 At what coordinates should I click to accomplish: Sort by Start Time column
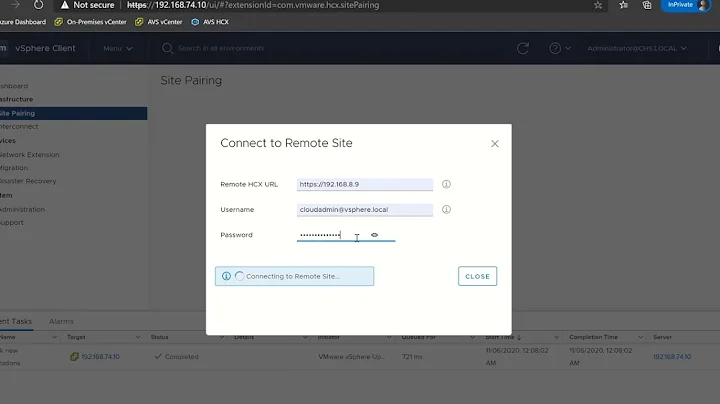click(x=503, y=337)
